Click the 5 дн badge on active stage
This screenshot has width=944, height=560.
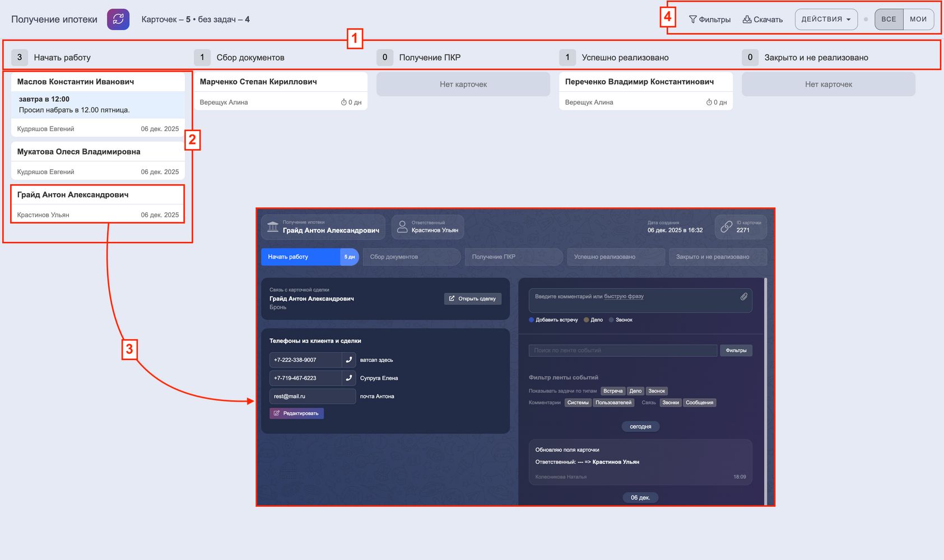[x=350, y=257]
